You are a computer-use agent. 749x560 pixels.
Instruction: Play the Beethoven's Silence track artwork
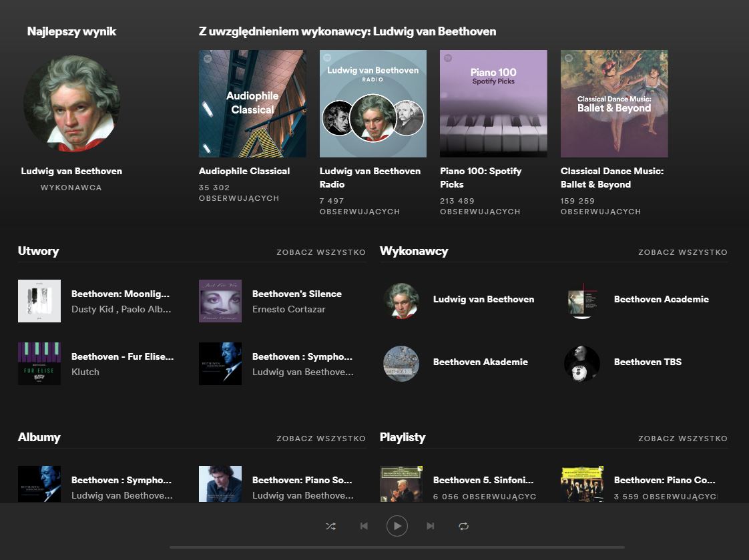click(220, 301)
